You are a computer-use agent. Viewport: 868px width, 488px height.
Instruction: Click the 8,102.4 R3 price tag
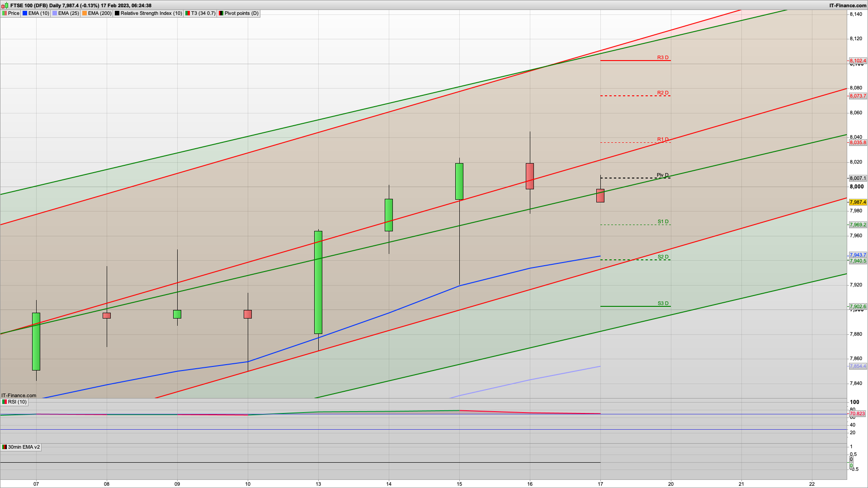click(x=858, y=61)
